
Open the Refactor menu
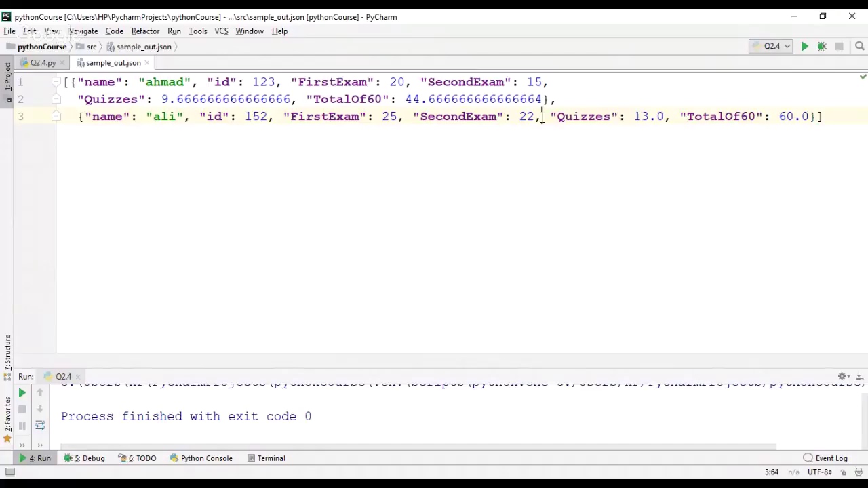(x=145, y=31)
